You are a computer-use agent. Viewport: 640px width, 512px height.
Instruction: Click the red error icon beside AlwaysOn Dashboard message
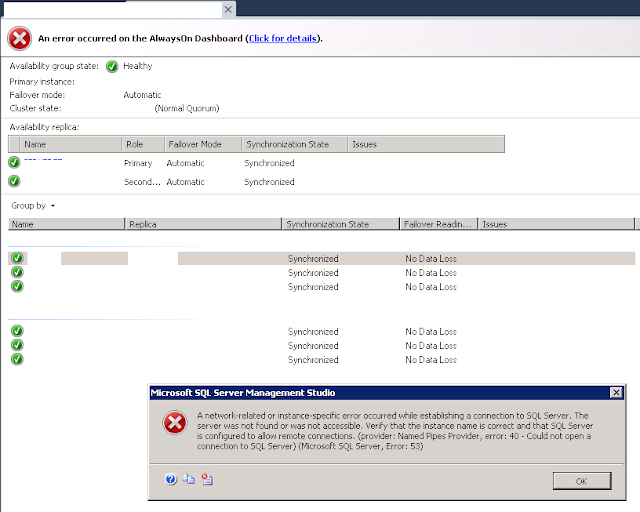tap(19, 38)
